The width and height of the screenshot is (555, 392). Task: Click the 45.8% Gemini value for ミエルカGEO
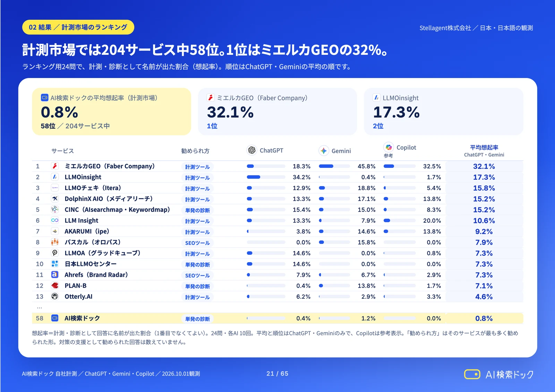[367, 166]
